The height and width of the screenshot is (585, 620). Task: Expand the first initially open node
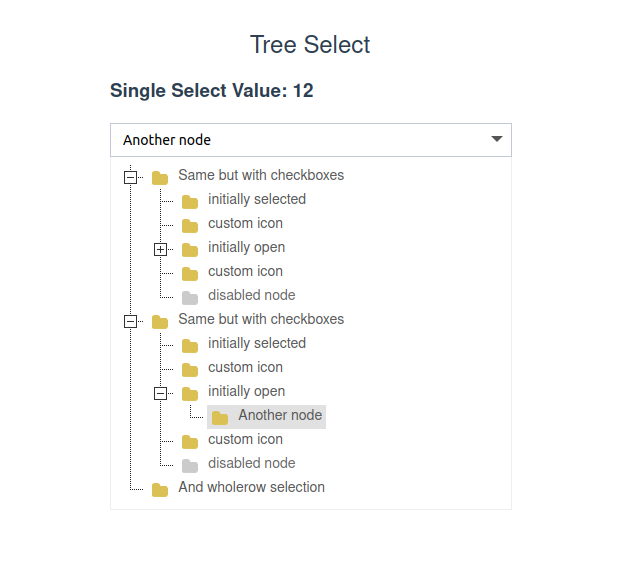click(x=160, y=249)
